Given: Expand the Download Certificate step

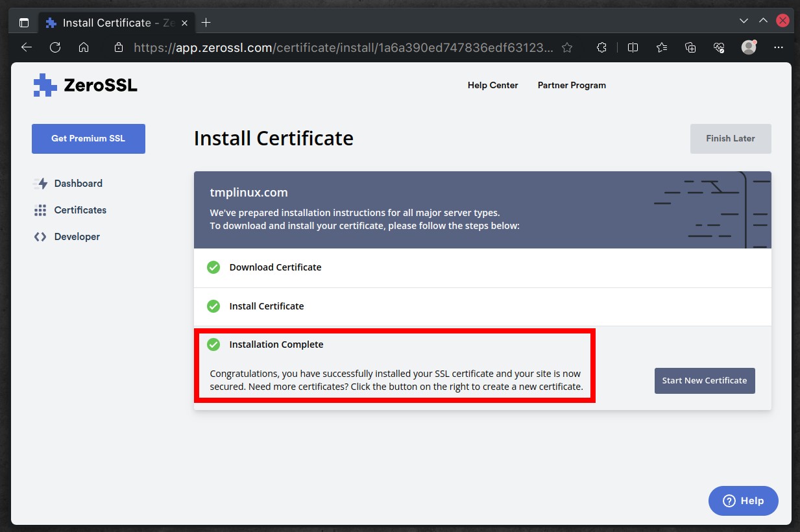Looking at the screenshot, I should click(483, 267).
